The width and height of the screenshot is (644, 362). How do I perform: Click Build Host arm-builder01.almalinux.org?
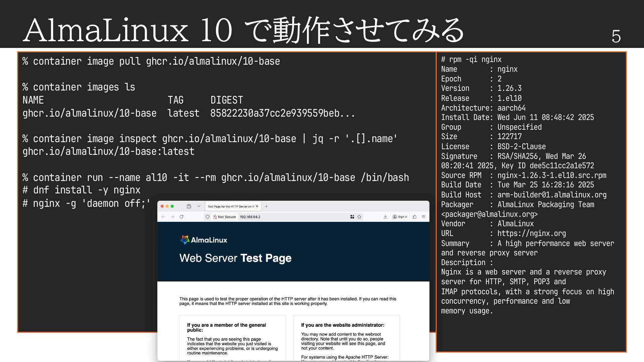552,195
